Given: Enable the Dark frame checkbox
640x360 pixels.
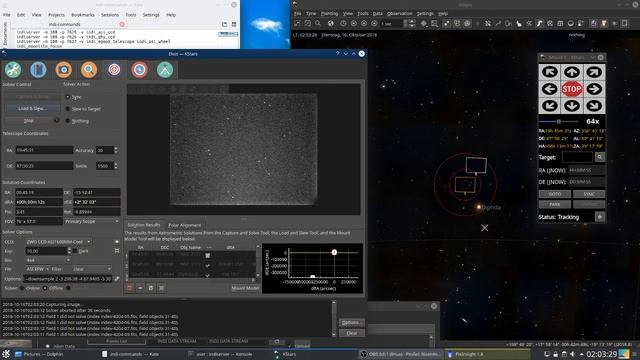Looking at the screenshot, I should [75, 251].
